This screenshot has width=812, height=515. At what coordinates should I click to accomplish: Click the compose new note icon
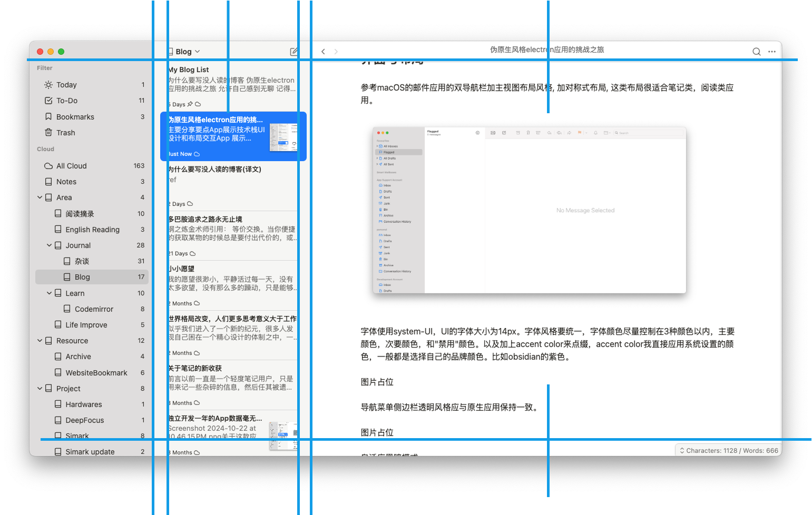(x=294, y=52)
